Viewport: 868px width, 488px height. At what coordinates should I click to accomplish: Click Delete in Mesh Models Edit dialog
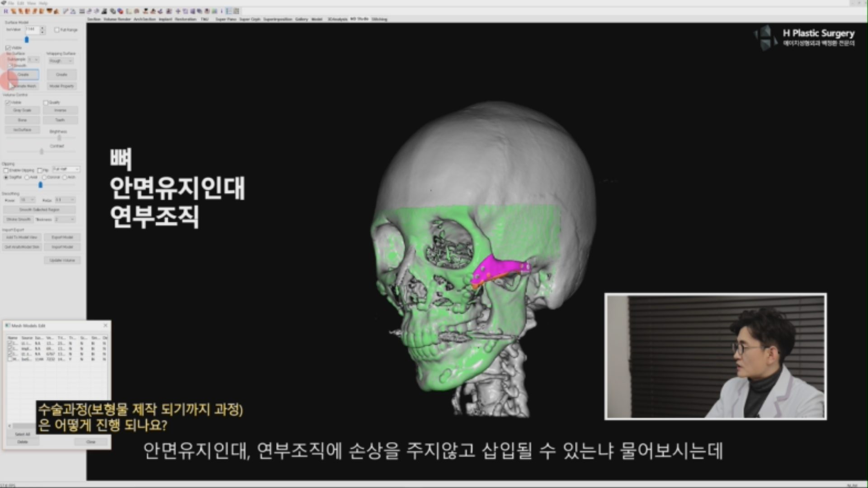coord(23,442)
